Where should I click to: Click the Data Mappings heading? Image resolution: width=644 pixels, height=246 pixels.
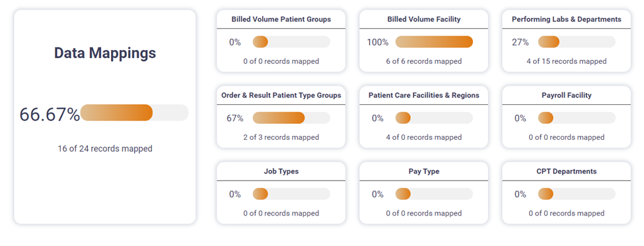(x=105, y=53)
